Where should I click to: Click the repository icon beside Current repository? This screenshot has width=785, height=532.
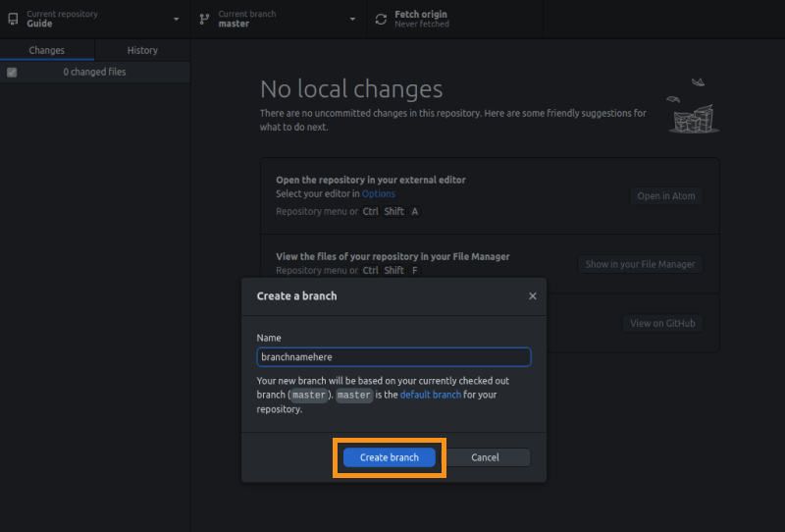[x=13, y=19]
